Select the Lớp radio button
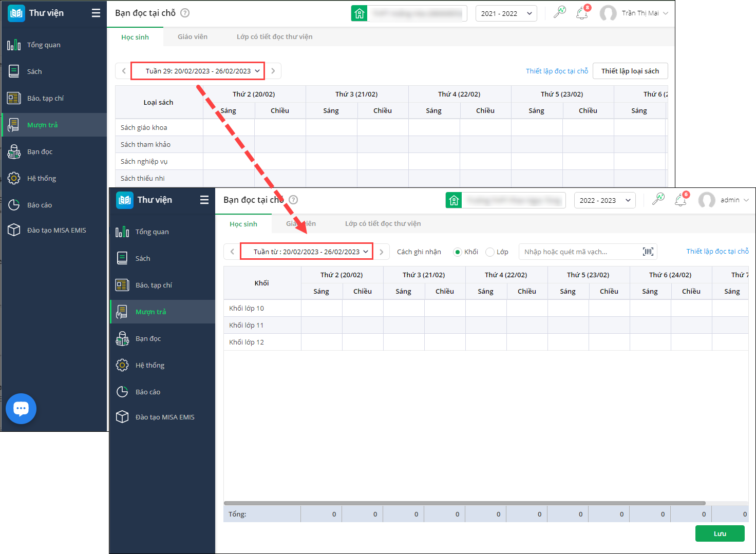 coord(490,252)
